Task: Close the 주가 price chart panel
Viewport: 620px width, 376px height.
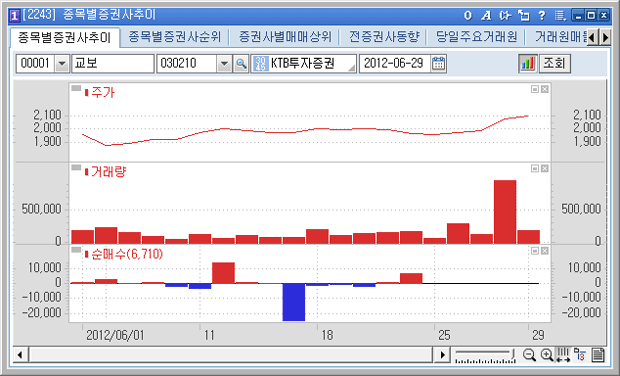Action: (544, 89)
